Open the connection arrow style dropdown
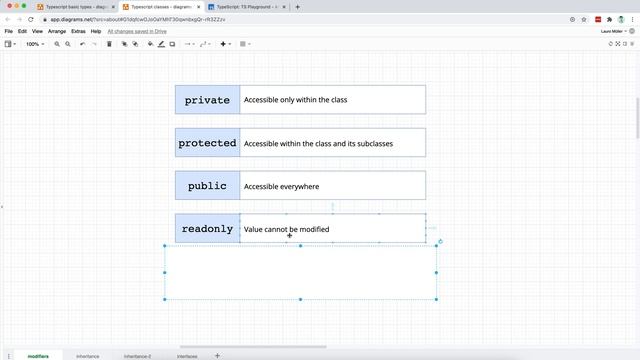640x360 pixels. 189,44
